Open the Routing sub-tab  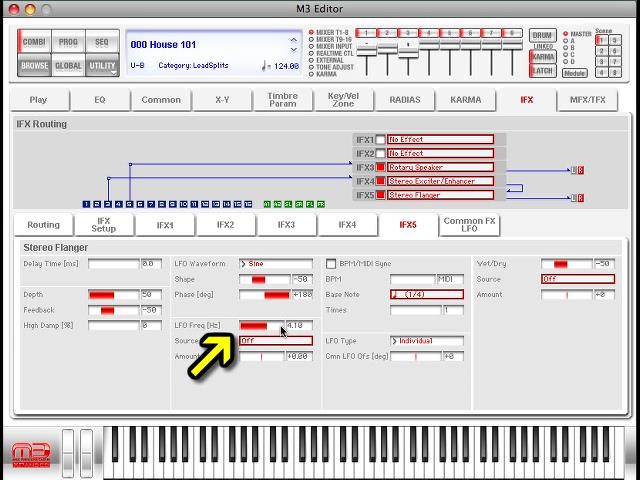click(43, 225)
